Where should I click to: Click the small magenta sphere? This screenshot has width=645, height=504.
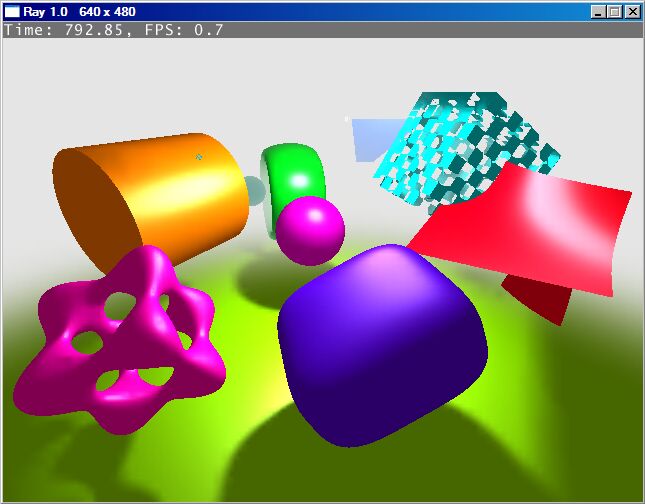tap(310, 230)
